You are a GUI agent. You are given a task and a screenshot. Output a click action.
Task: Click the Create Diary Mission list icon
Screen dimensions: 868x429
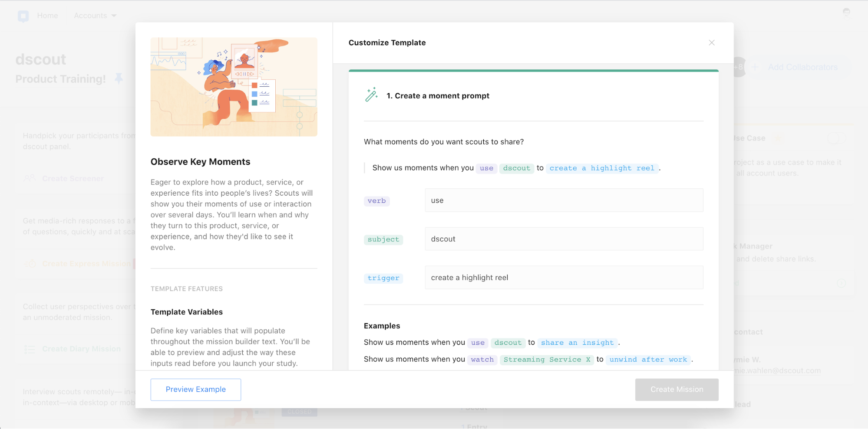pos(30,349)
